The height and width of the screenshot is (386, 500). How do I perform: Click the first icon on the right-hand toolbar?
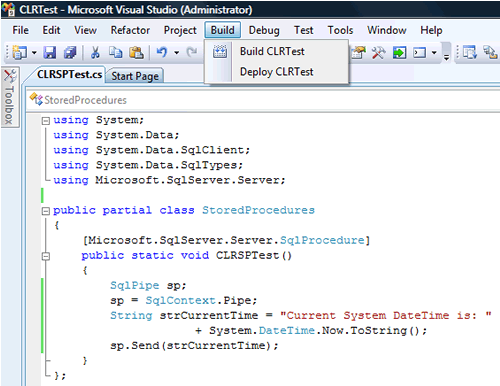(x=470, y=53)
